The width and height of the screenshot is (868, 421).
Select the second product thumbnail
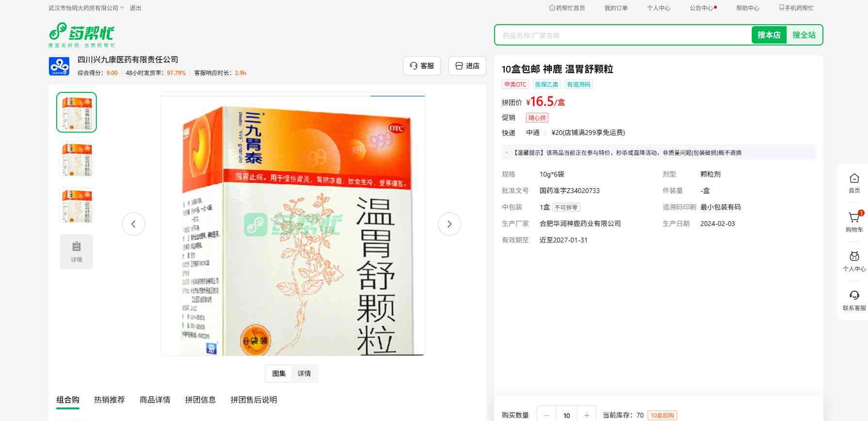click(x=77, y=159)
